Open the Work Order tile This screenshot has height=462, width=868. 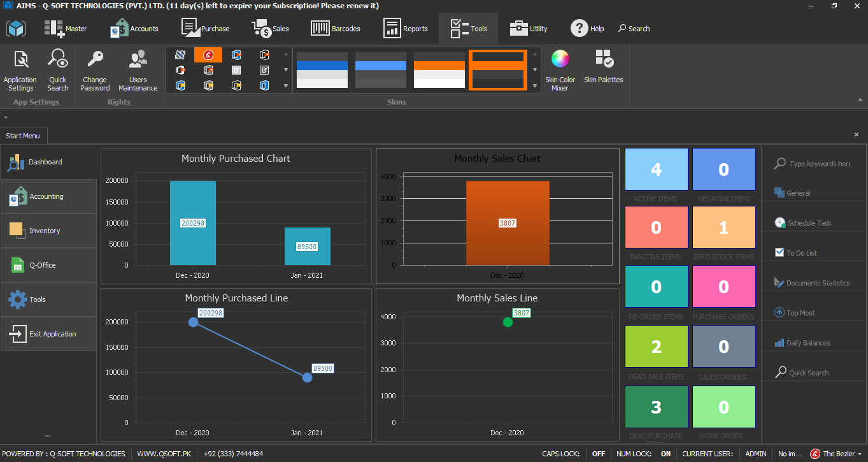[724, 407]
